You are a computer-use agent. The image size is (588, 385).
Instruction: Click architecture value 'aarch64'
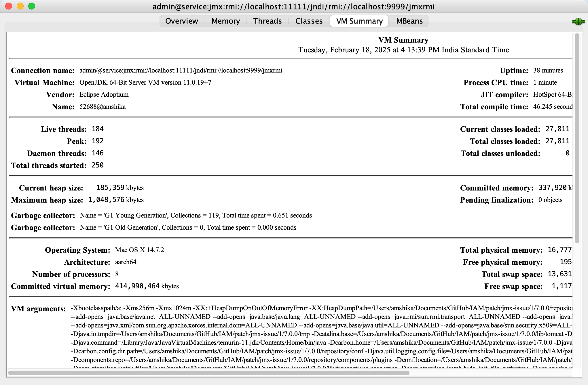click(x=126, y=262)
